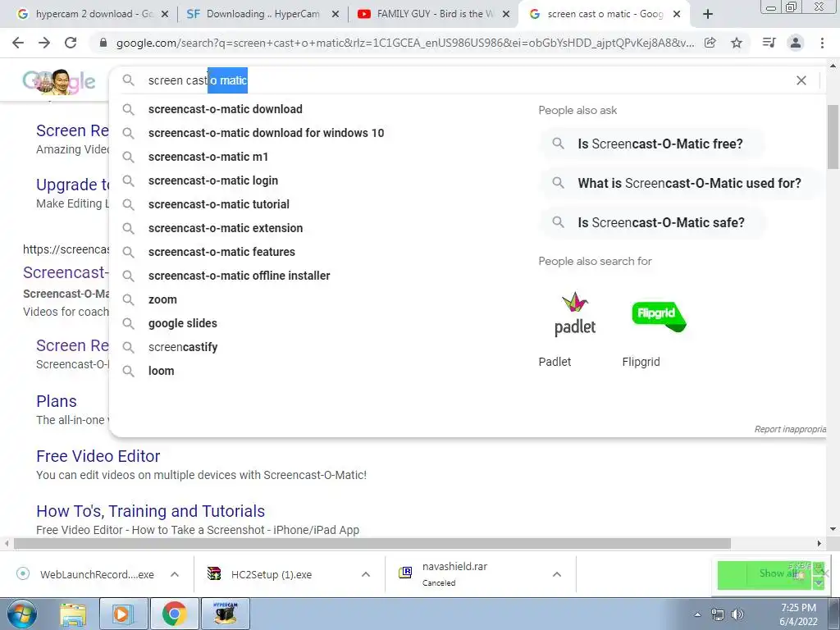
Task: Click in the Google search input
Action: [x=466, y=80]
